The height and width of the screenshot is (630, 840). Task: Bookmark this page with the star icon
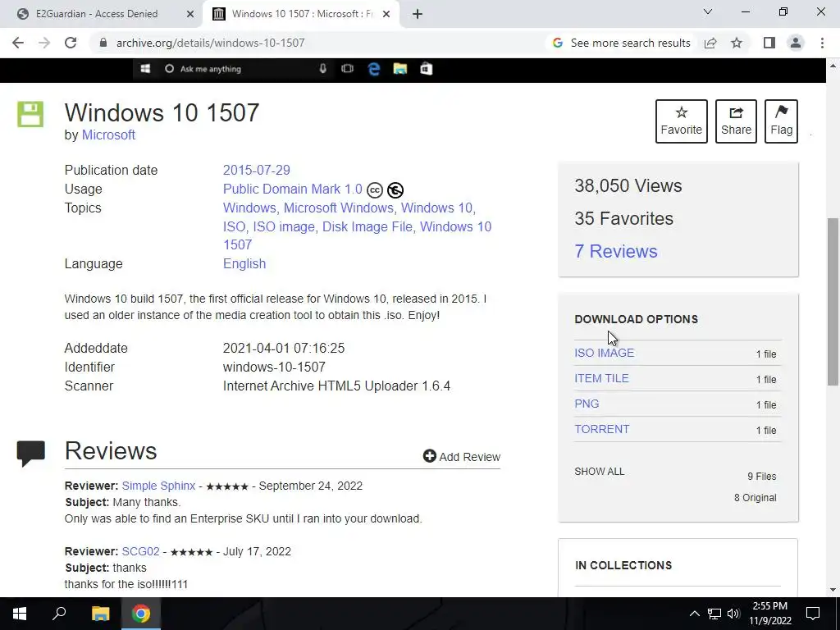pos(737,43)
